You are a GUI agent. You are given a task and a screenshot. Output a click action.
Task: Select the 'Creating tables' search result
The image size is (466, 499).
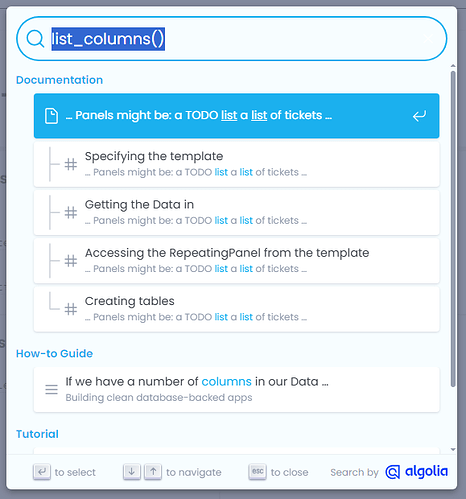(x=236, y=309)
